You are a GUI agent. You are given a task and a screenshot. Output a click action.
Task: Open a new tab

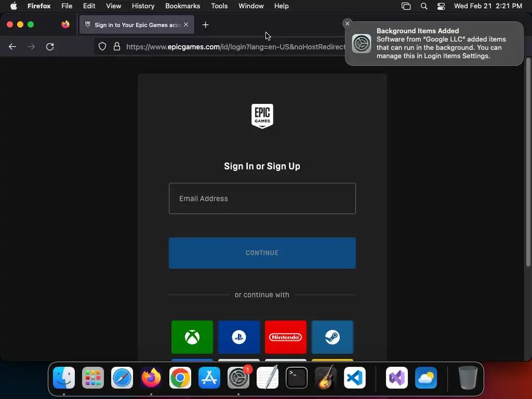pyautogui.click(x=205, y=25)
